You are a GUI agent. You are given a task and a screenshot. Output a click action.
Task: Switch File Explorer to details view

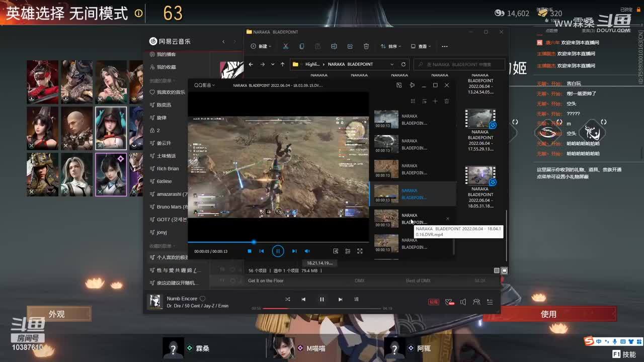click(x=497, y=270)
